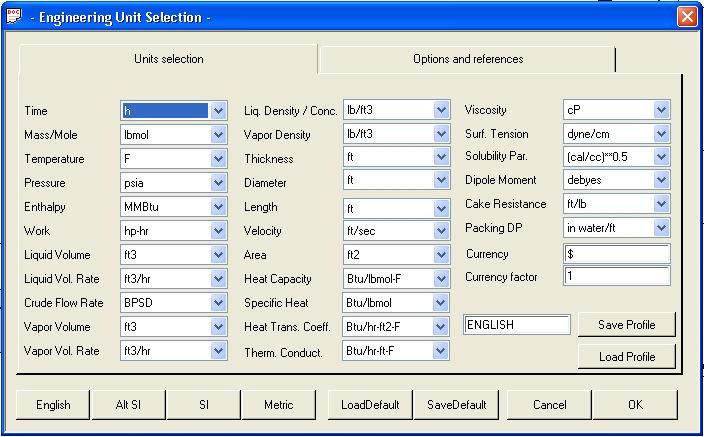This screenshot has width=704, height=437.
Task: Click the Save Profile button
Action: (626, 325)
